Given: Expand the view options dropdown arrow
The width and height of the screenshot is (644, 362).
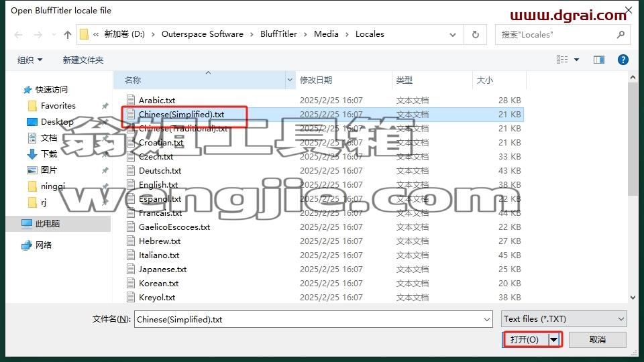Looking at the screenshot, I should coord(576,60).
